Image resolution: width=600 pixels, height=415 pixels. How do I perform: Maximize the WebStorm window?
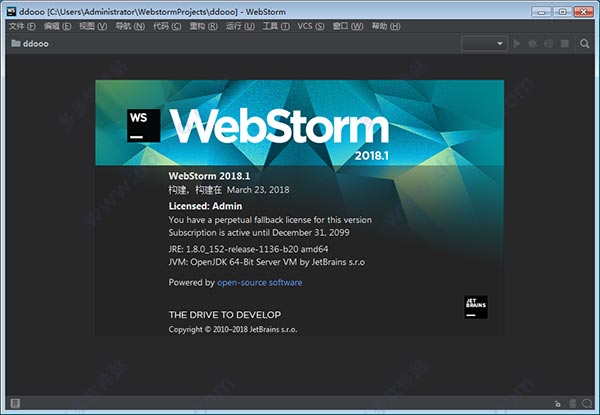562,11
